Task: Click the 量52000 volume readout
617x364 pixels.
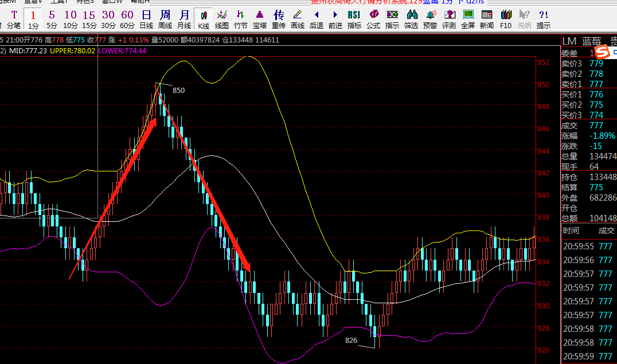Action: [165, 40]
